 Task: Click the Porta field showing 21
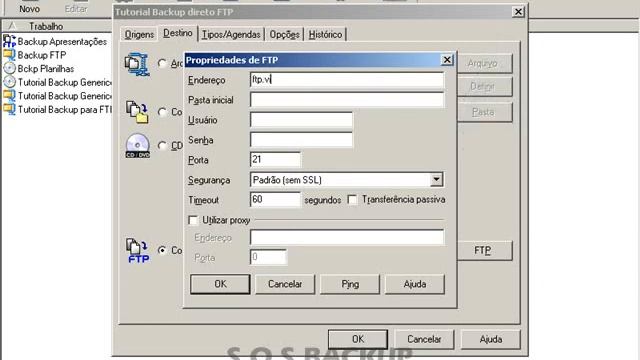pyautogui.click(x=275, y=160)
